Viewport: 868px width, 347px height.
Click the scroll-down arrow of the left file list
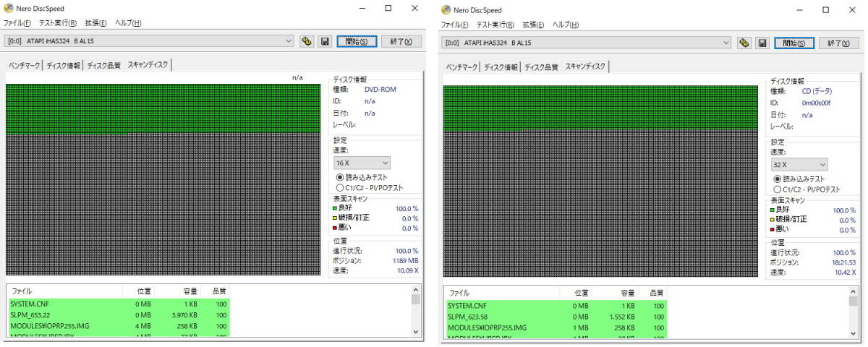(416, 331)
